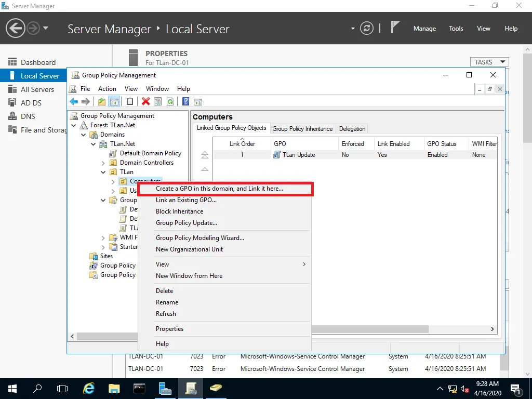Click the move link up arrow

click(205, 169)
